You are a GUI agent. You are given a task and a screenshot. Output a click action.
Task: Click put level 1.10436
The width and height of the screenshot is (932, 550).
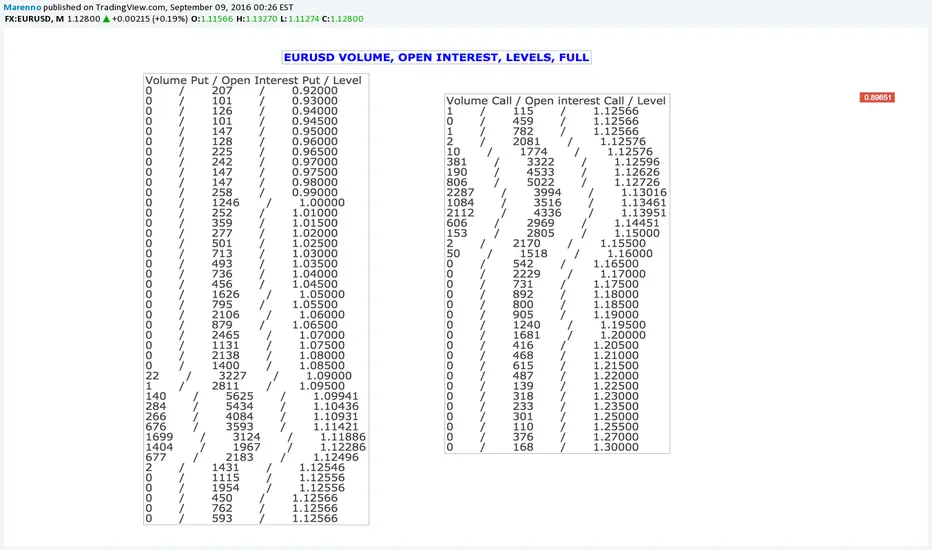pos(336,406)
